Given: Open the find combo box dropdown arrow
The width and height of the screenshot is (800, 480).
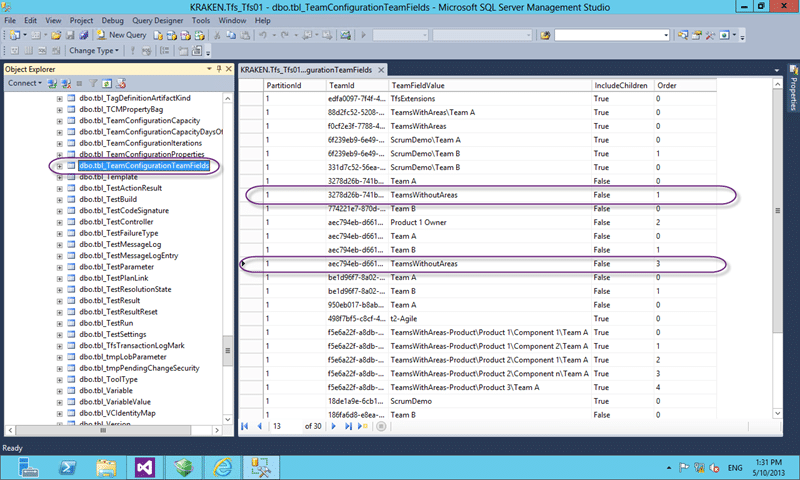Looking at the screenshot, I should pyautogui.click(x=666, y=35).
